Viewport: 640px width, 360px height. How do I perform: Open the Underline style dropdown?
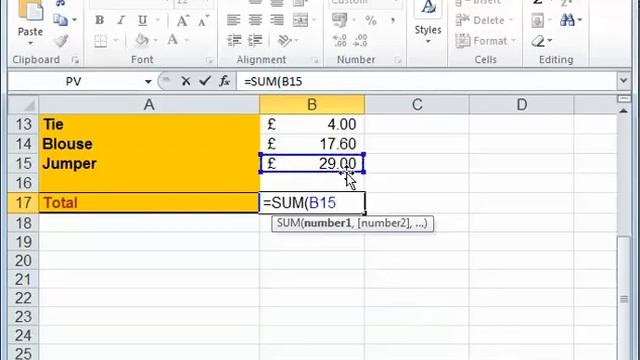[158, 20]
